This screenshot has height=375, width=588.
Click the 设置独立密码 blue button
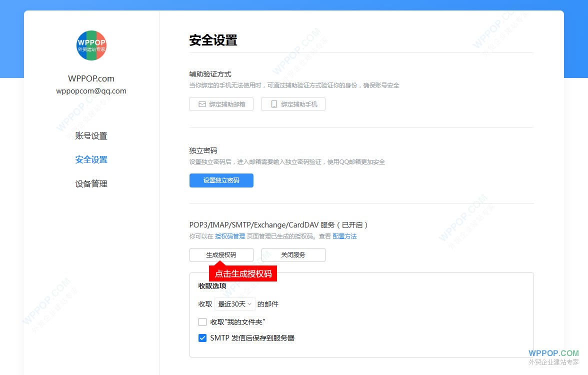pyautogui.click(x=221, y=180)
